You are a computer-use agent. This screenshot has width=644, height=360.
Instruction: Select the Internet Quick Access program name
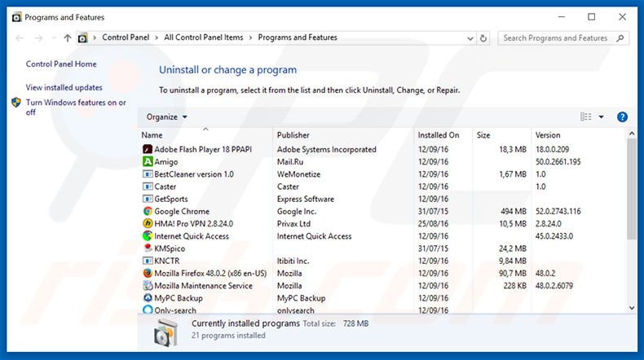192,236
